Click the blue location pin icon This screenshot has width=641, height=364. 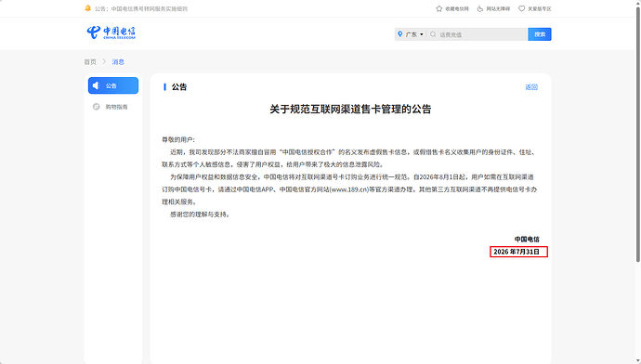[x=400, y=34]
